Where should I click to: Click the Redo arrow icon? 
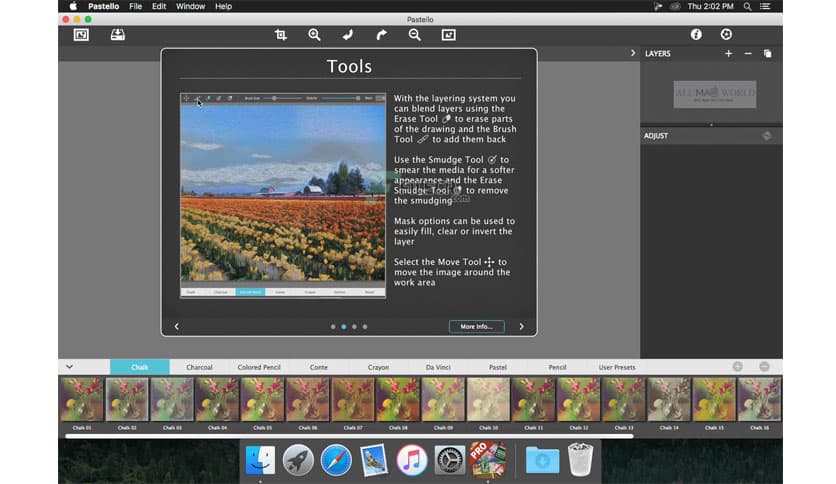[381, 35]
